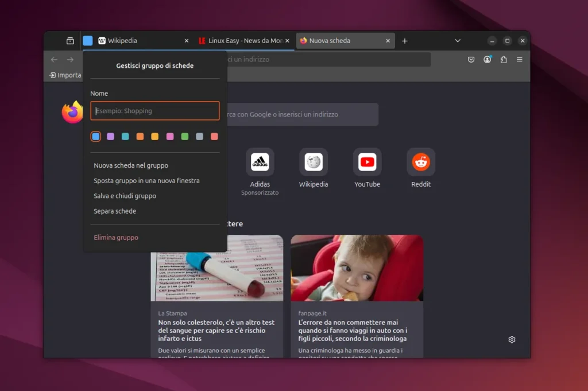The width and height of the screenshot is (588, 391).
Task: Click the Importa bookmarks button
Action: 65,75
